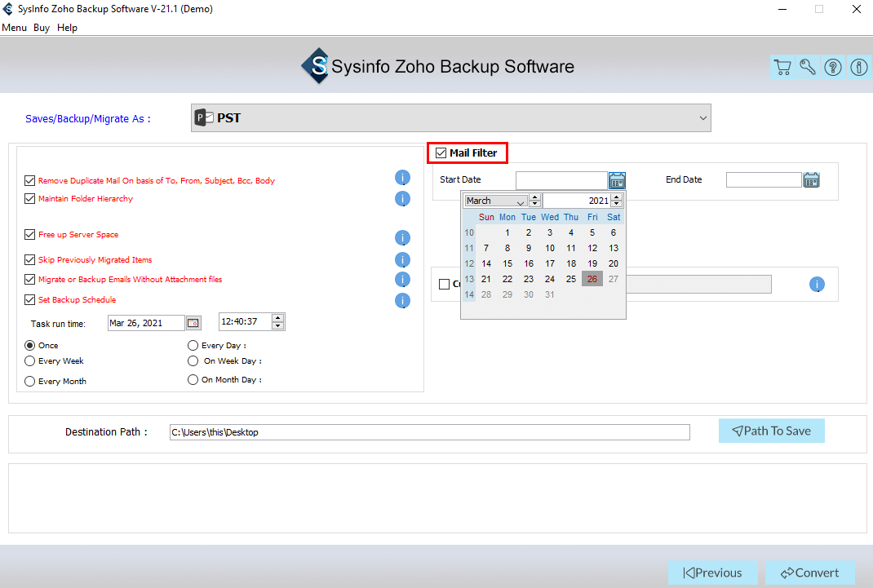The image size is (873, 588).
Task: Click Path To Save button
Action: tap(772, 431)
